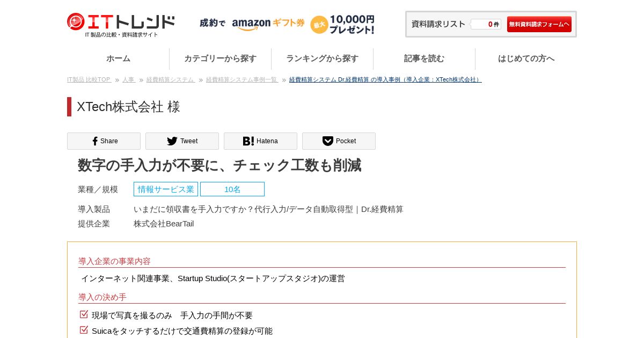Select the 10名 company size tag
Image resolution: width=644 pixels, height=338 pixels.
click(x=232, y=189)
